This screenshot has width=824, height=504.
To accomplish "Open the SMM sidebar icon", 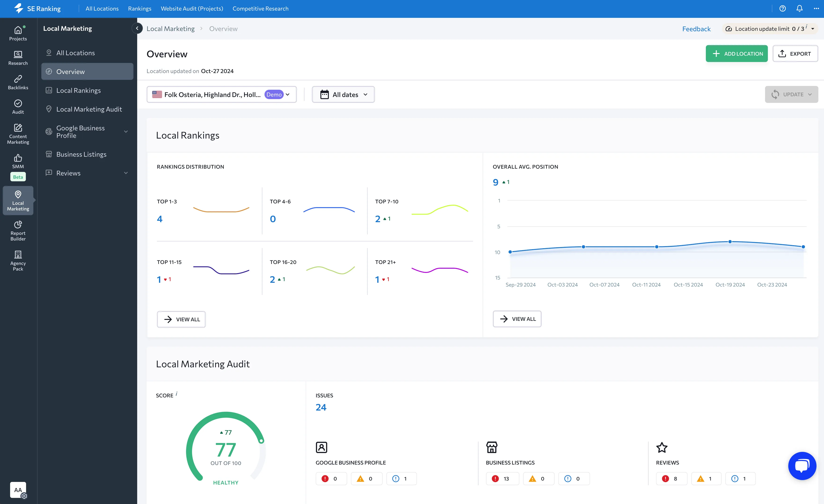I will [x=18, y=161].
